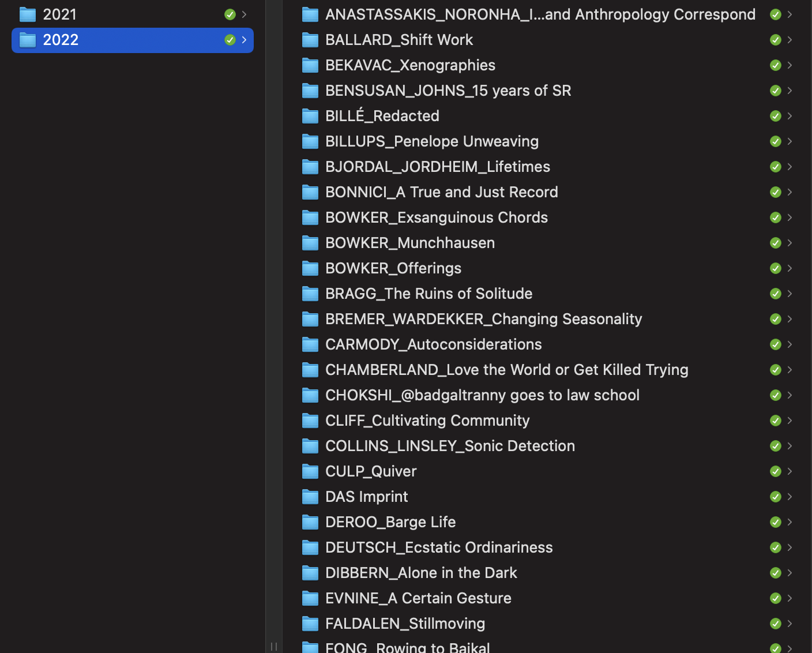This screenshot has width=812, height=653.
Task: Click the blue folder icon for 2021
Action: click(x=27, y=14)
